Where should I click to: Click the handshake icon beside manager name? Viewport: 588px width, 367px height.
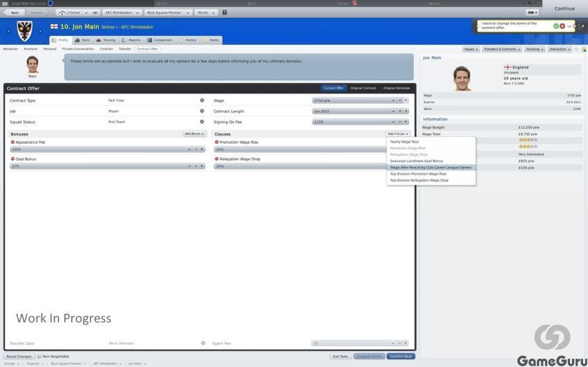pyautogui.click(x=96, y=12)
